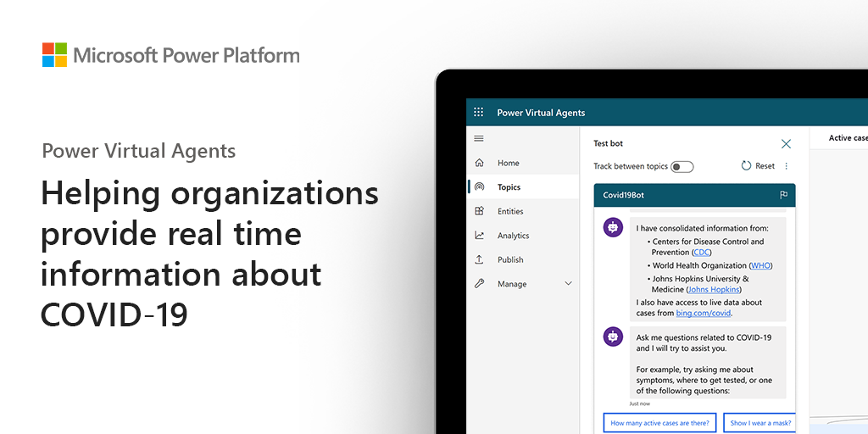The height and width of the screenshot is (434, 868).
Task: Click the flag icon in Covid19Bot header
Action: [783, 195]
